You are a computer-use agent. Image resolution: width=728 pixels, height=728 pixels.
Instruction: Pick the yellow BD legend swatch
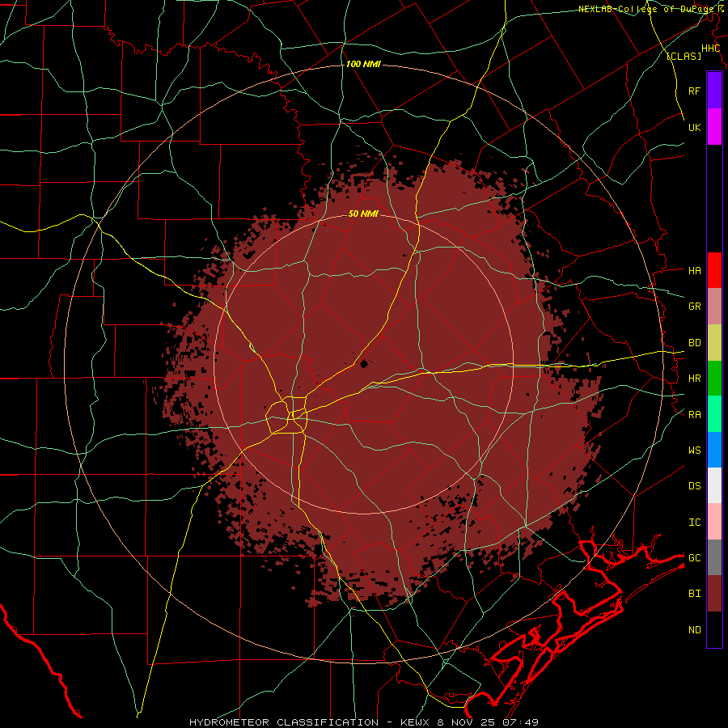click(x=714, y=343)
